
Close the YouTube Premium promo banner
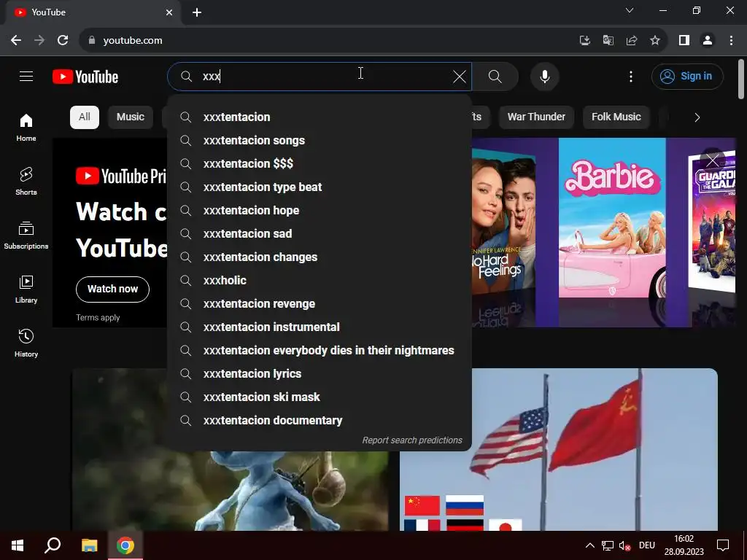point(712,161)
